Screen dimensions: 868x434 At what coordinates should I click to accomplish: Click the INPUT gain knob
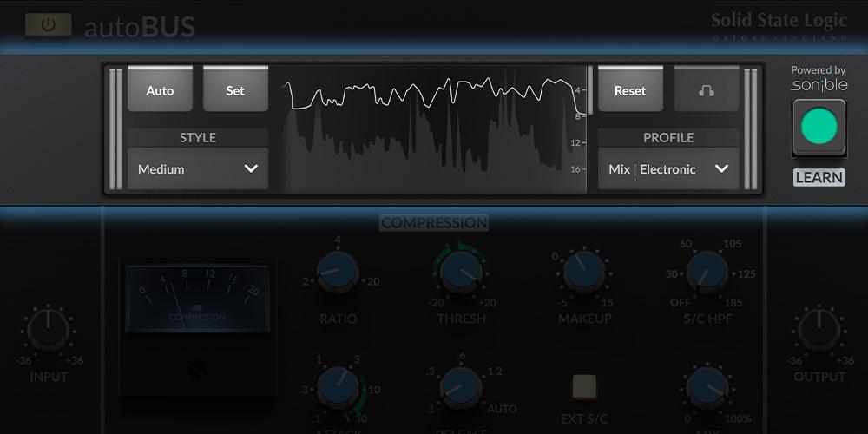49,331
